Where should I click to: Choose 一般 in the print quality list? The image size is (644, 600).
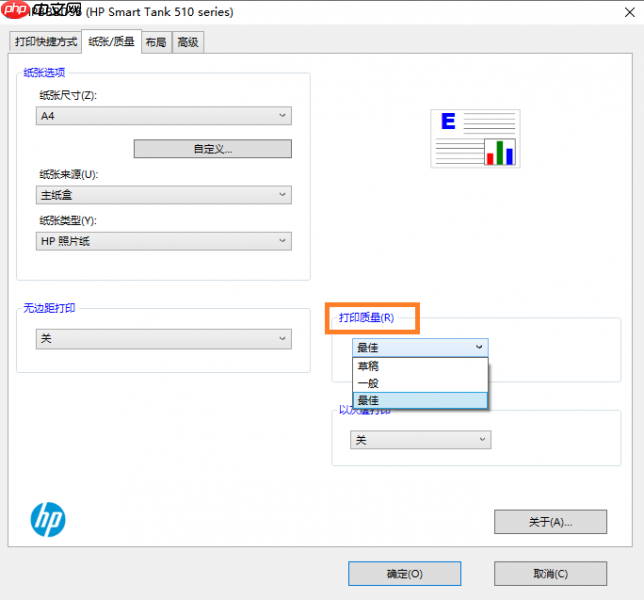tap(420, 383)
